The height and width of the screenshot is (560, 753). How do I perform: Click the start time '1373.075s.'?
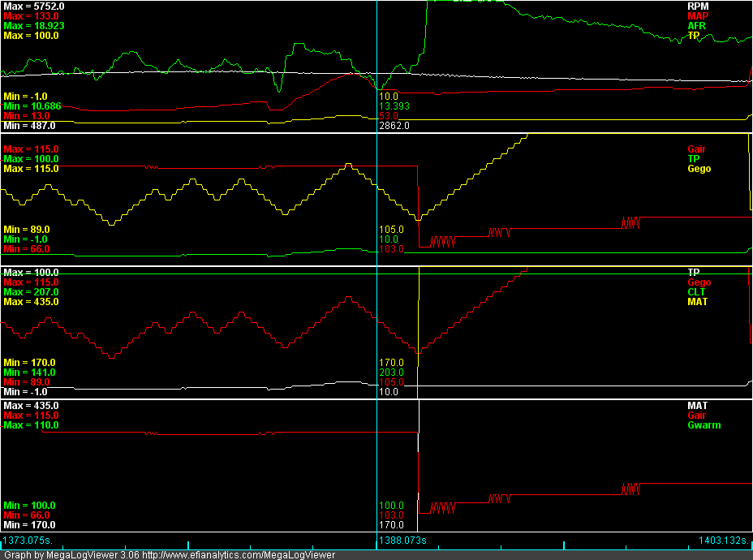click(28, 541)
